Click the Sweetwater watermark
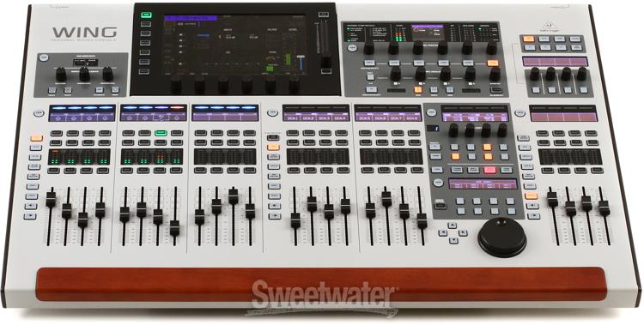Image resolution: width=644 pixels, height=325 pixels. [x=323, y=294]
